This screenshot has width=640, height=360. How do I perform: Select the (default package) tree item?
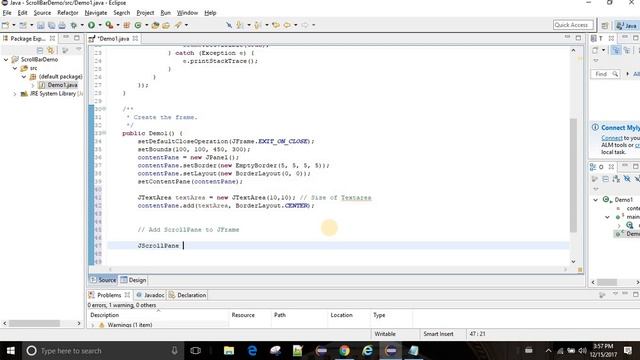tap(56, 77)
